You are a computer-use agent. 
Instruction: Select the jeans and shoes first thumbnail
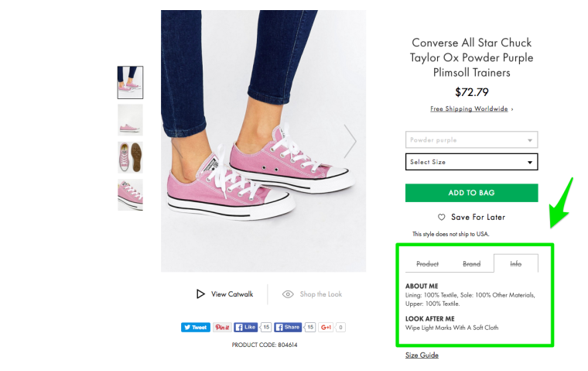click(130, 82)
